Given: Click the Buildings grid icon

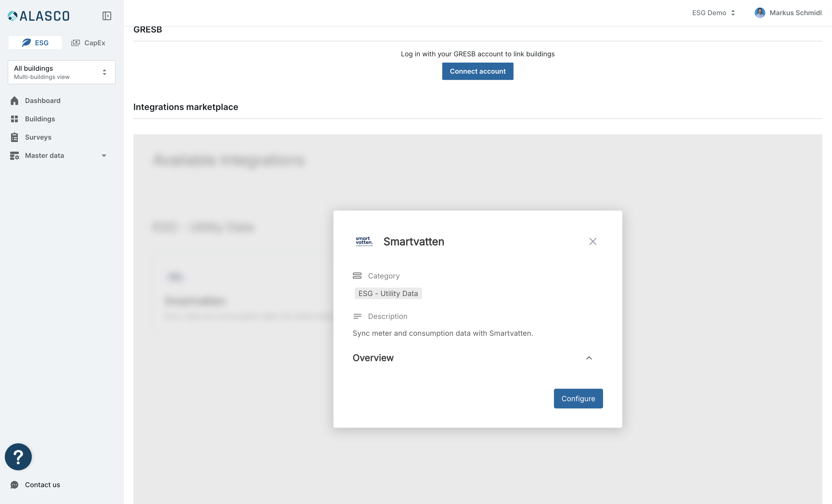Looking at the screenshot, I should [x=14, y=119].
